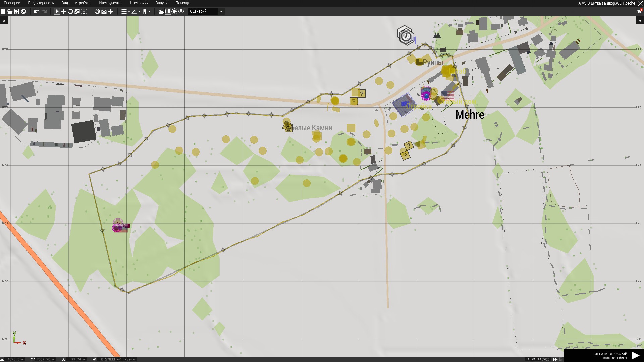Select the Rotate widget tool

click(x=70, y=11)
